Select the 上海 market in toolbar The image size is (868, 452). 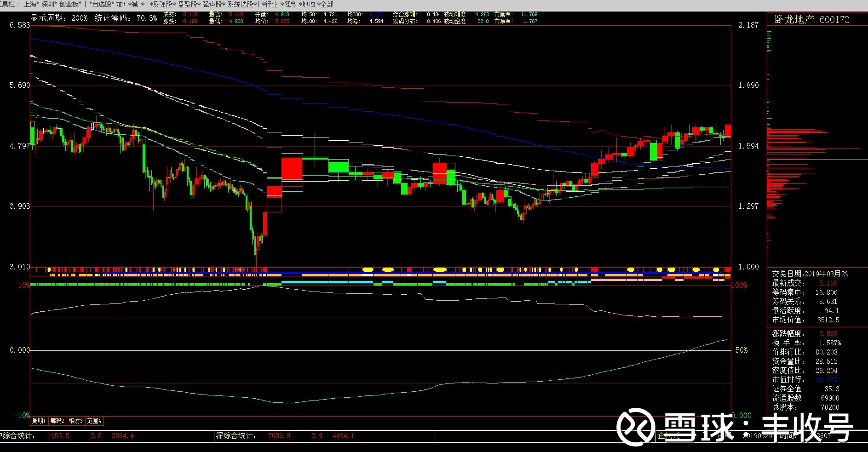click(31, 4)
